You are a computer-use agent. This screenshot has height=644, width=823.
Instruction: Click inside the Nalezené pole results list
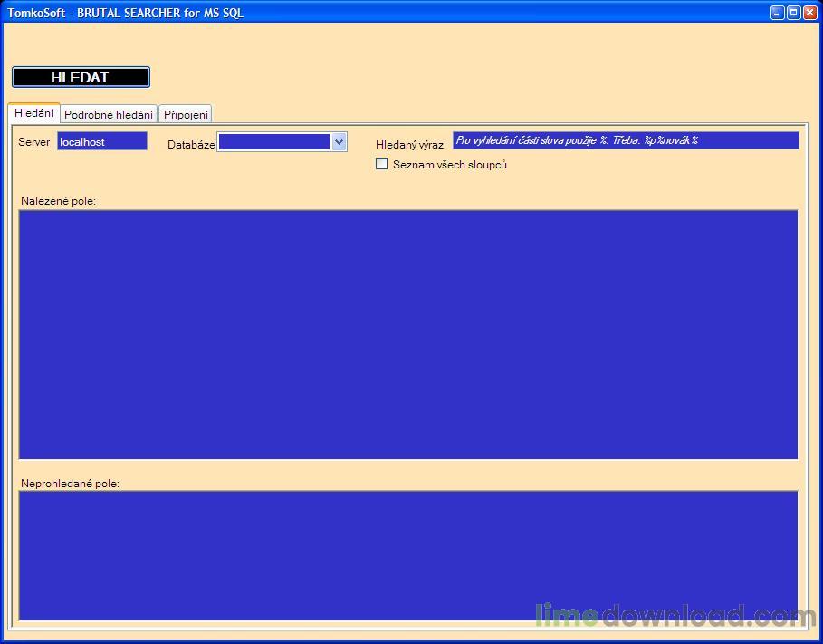[x=407, y=334]
